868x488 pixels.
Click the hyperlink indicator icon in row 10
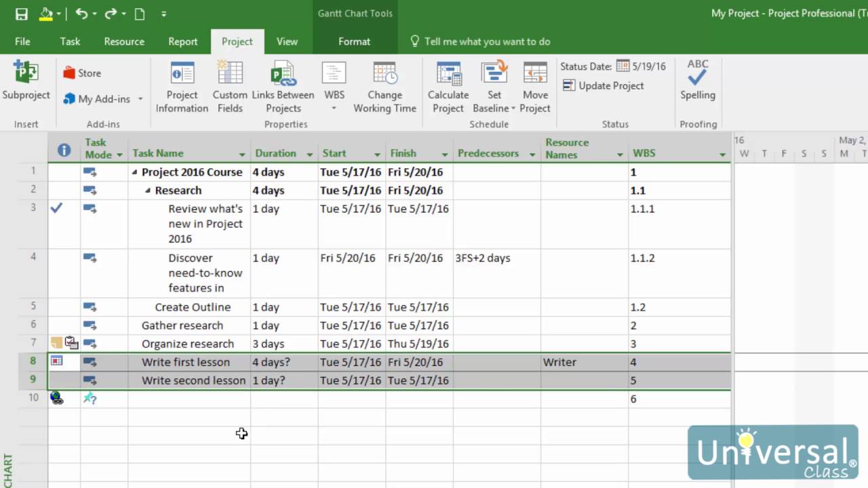point(57,399)
